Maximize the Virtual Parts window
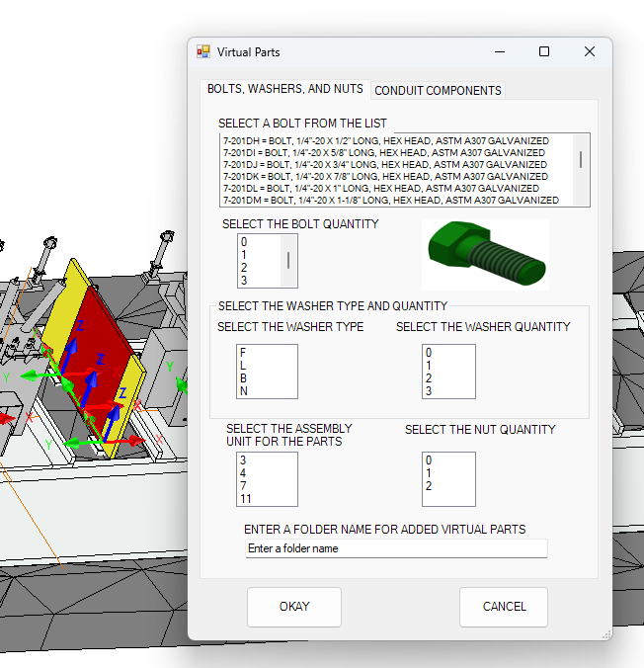 (544, 52)
